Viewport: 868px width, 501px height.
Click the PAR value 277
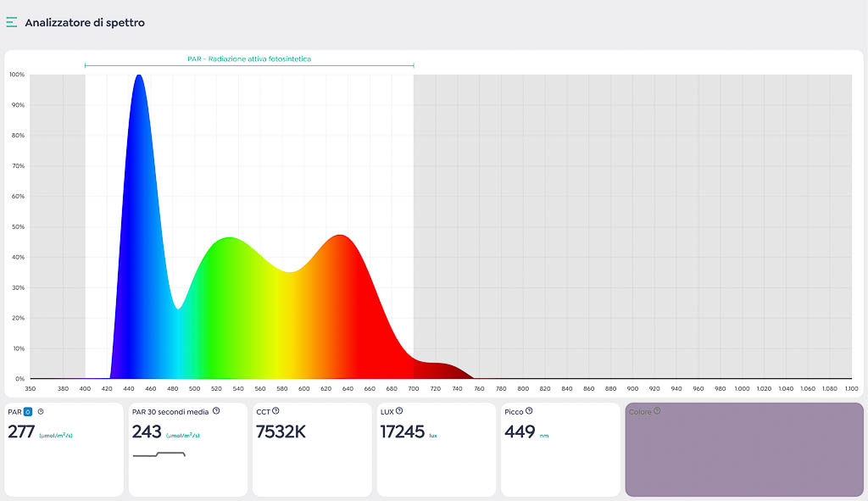pyautogui.click(x=21, y=432)
